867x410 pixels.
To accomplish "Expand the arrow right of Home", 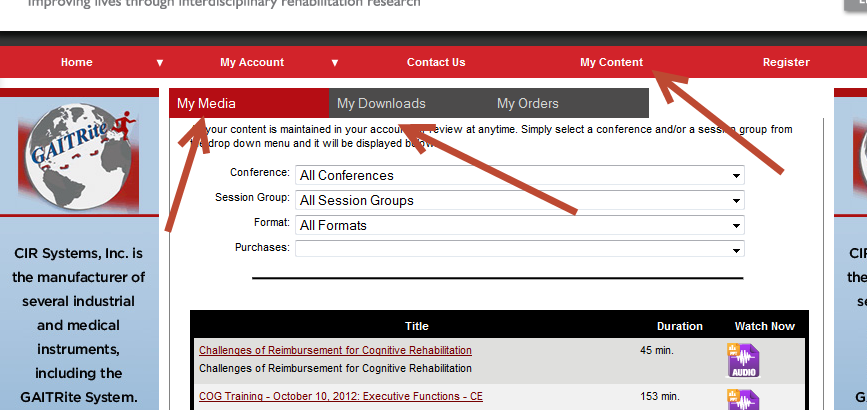I will point(159,62).
